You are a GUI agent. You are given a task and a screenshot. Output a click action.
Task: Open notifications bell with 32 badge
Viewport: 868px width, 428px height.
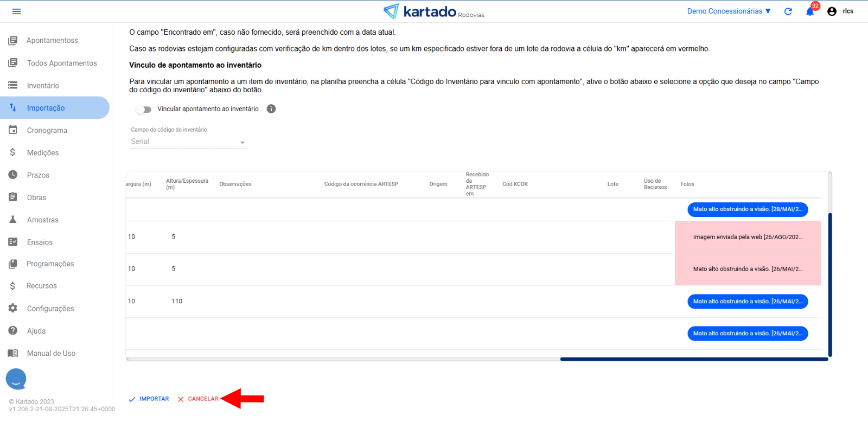809,11
